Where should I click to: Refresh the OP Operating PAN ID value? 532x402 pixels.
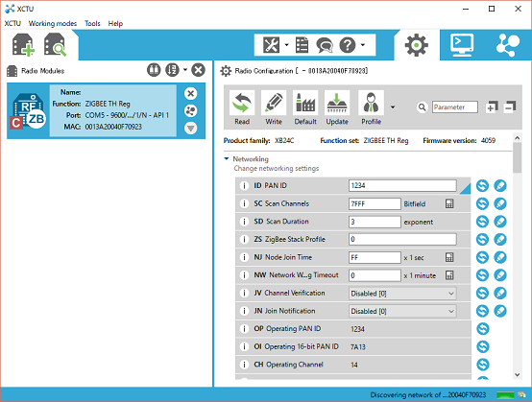(x=482, y=329)
